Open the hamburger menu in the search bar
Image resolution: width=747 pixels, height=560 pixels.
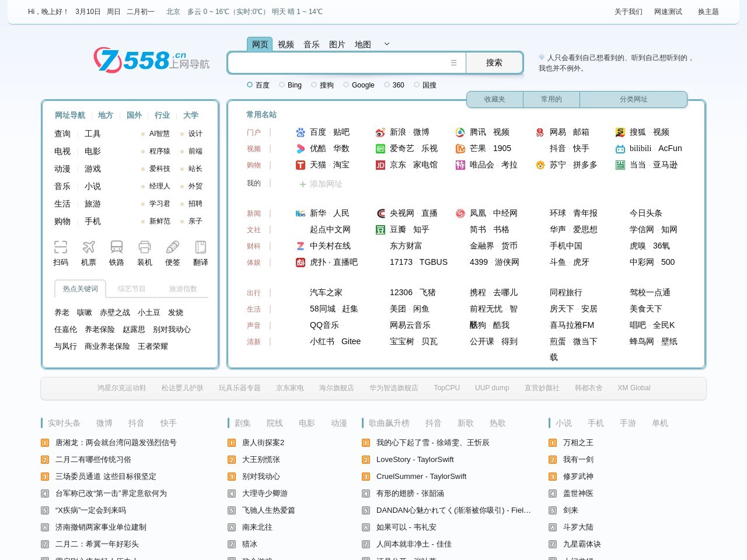click(x=454, y=62)
